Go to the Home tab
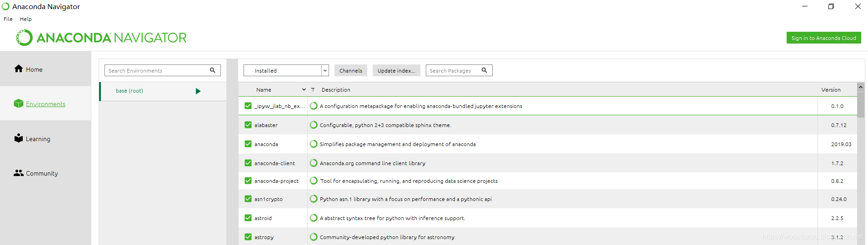The image size is (868, 245). [x=45, y=69]
